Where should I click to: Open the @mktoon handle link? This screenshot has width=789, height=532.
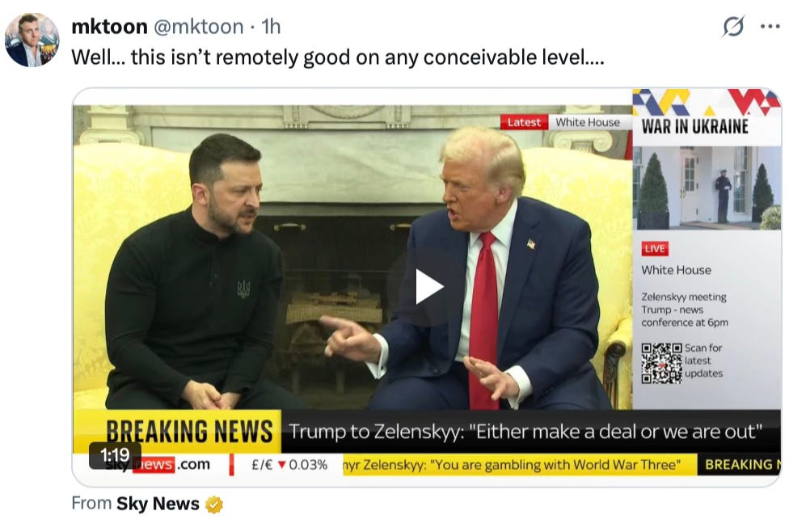coord(198,27)
